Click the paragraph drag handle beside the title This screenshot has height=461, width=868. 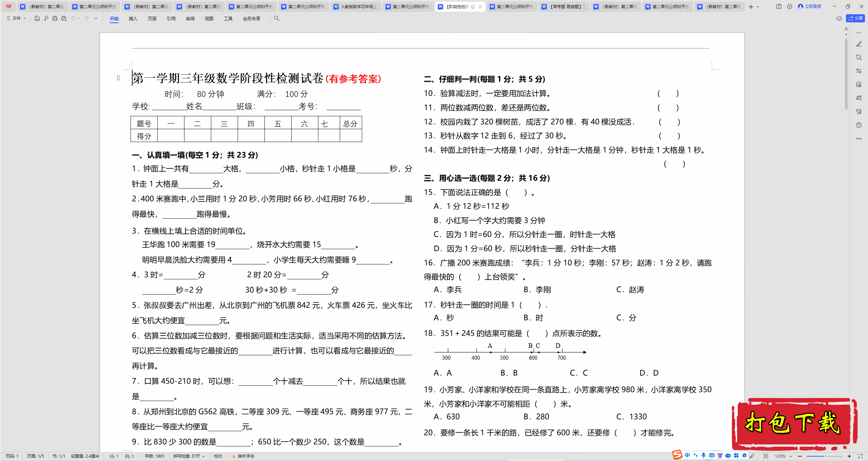118,78
